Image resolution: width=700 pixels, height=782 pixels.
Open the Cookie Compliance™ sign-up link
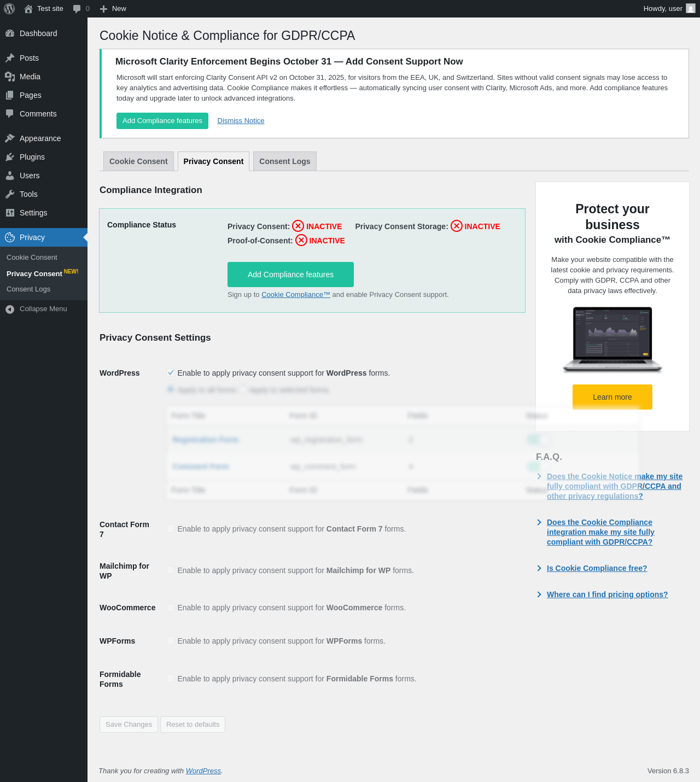tap(296, 294)
